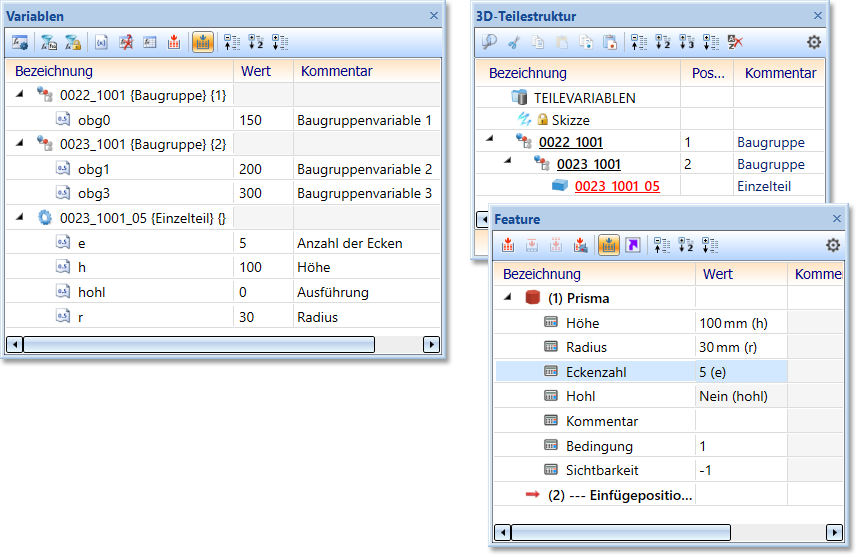856x557 pixels.
Task: Click the variable table icon in Variablen toolbar
Action: click(x=150, y=42)
